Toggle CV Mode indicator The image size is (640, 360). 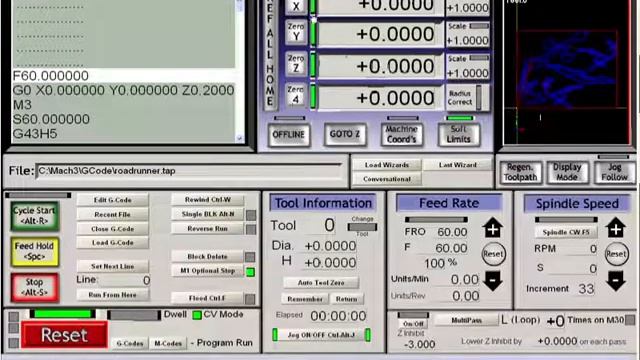click(197, 315)
